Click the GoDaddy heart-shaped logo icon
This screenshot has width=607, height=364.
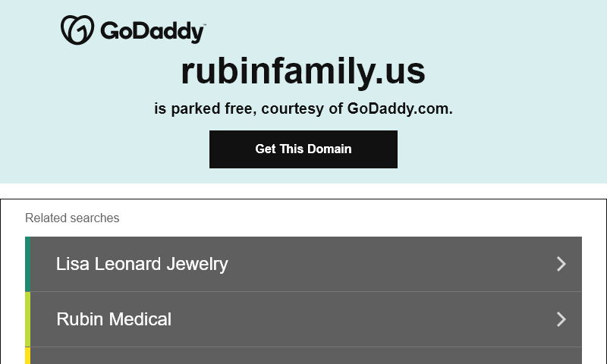(77, 30)
